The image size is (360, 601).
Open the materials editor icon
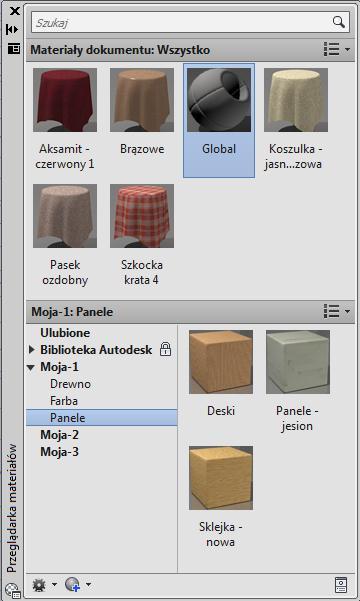[341, 585]
